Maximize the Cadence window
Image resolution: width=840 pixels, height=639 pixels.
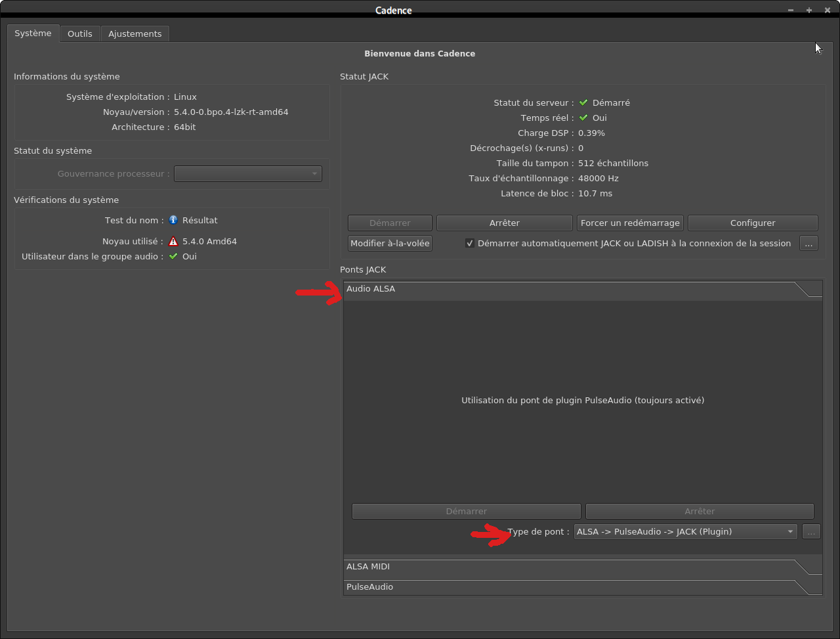[809, 10]
